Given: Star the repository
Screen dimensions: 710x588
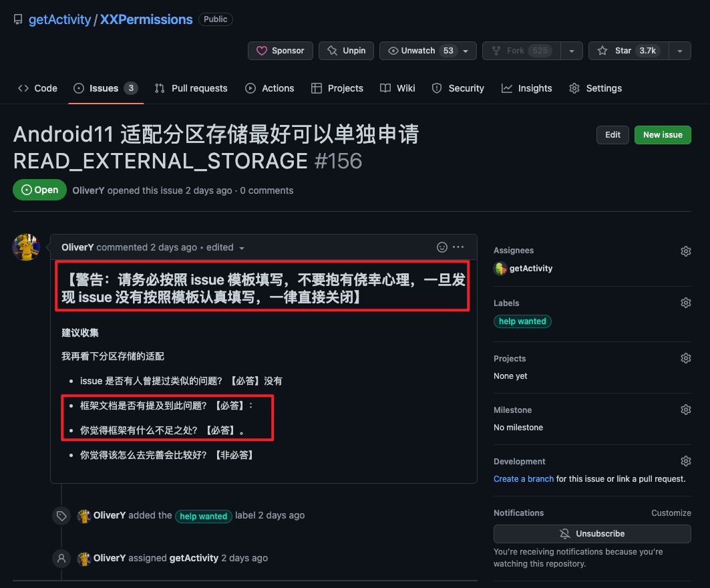Looking at the screenshot, I should (x=629, y=51).
